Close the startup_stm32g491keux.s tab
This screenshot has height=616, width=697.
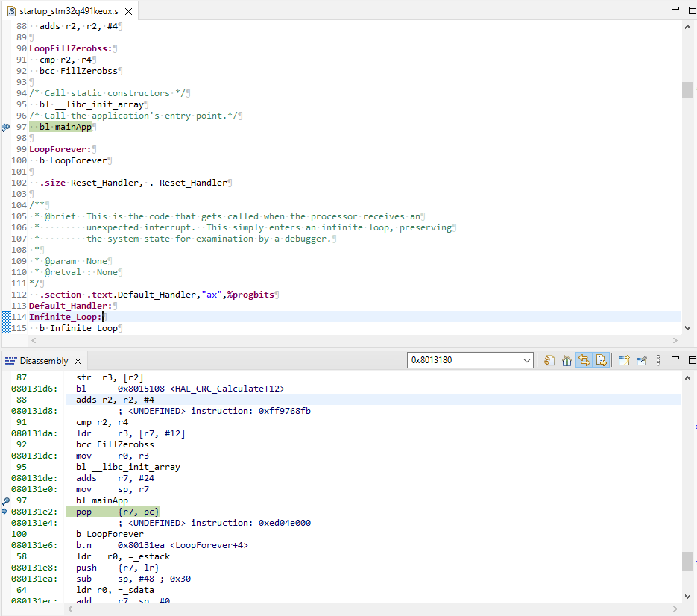pos(128,12)
